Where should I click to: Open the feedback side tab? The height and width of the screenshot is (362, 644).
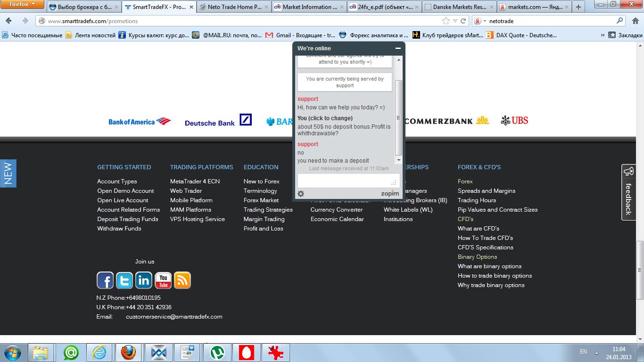click(629, 192)
